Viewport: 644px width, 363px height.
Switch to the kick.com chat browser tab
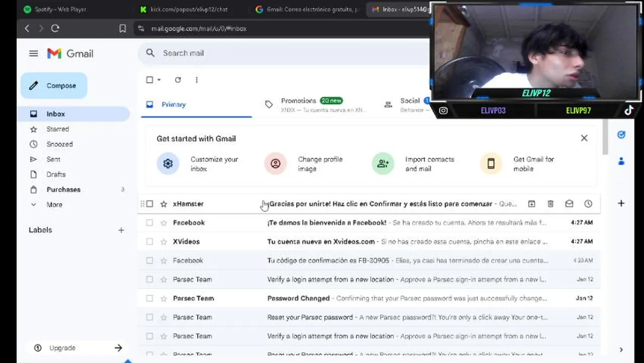point(189,9)
